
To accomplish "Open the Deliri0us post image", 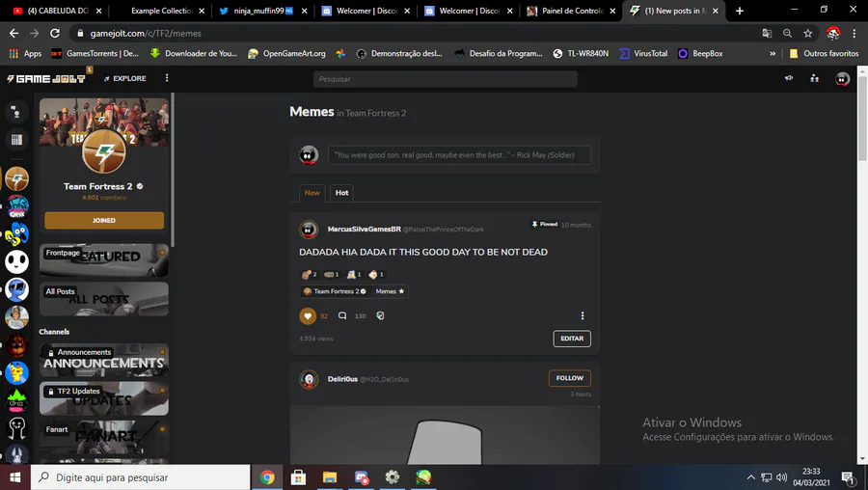I will [445, 435].
